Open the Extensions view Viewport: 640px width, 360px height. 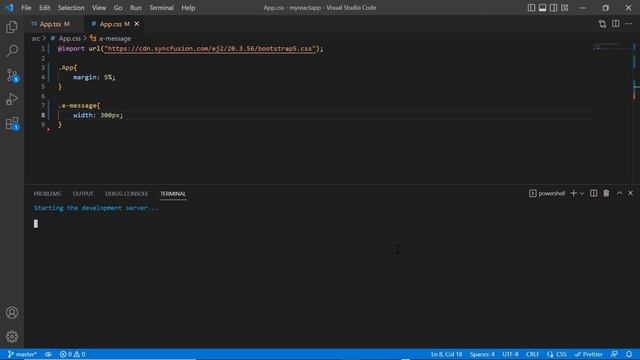(12, 123)
